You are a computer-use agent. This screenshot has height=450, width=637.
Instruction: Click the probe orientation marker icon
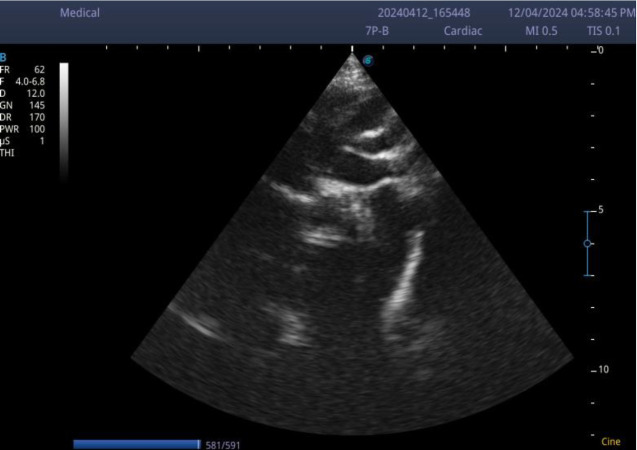[x=368, y=61]
